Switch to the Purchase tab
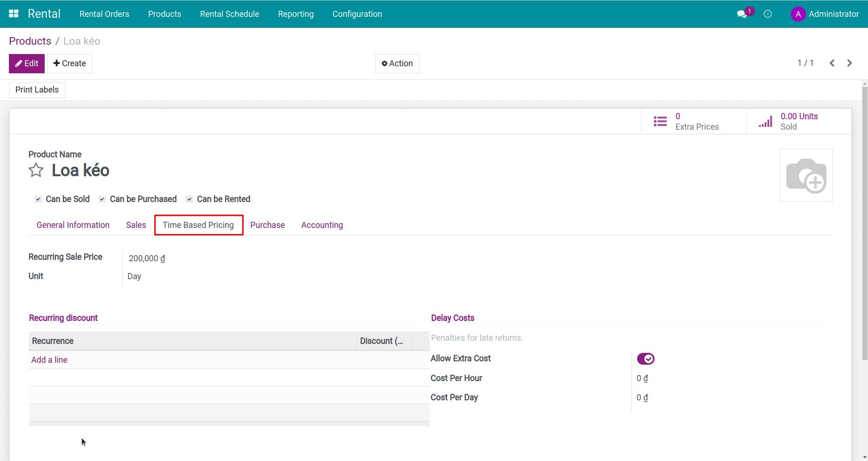868x461 pixels. click(x=267, y=225)
